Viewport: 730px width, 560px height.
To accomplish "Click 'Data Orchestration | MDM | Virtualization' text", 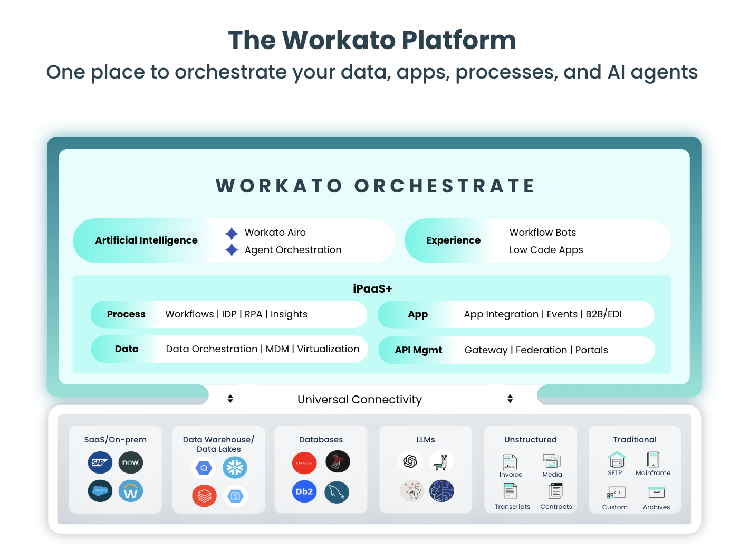I will [263, 349].
